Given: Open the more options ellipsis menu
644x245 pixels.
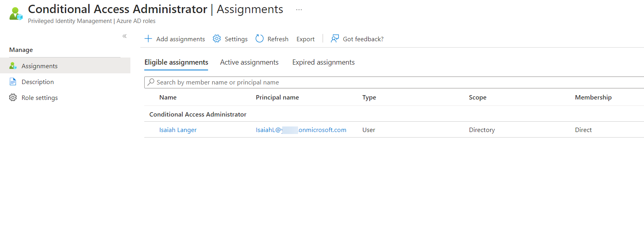Looking at the screenshot, I should point(299,10).
